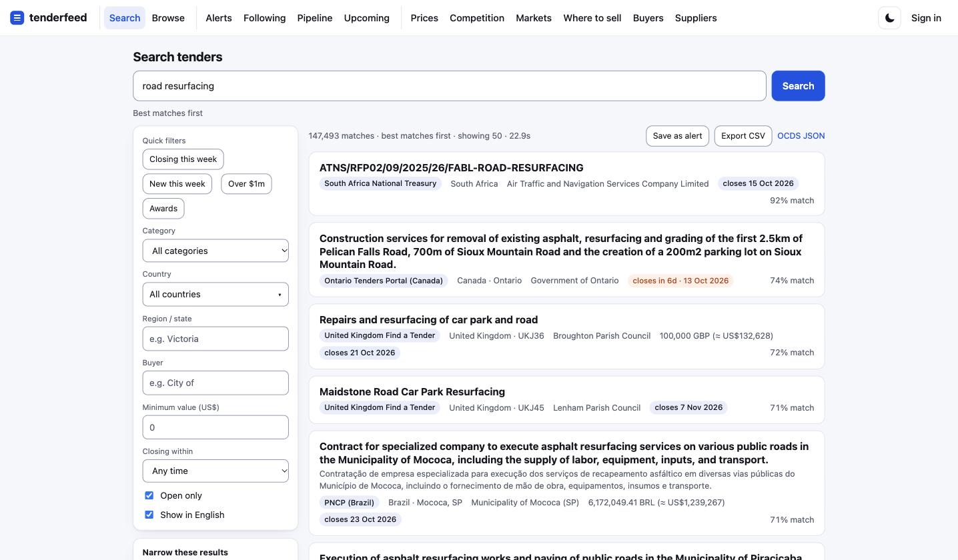
Task: Open the Pelican Falls Road resurfacing tender
Action: coord(561,251)
